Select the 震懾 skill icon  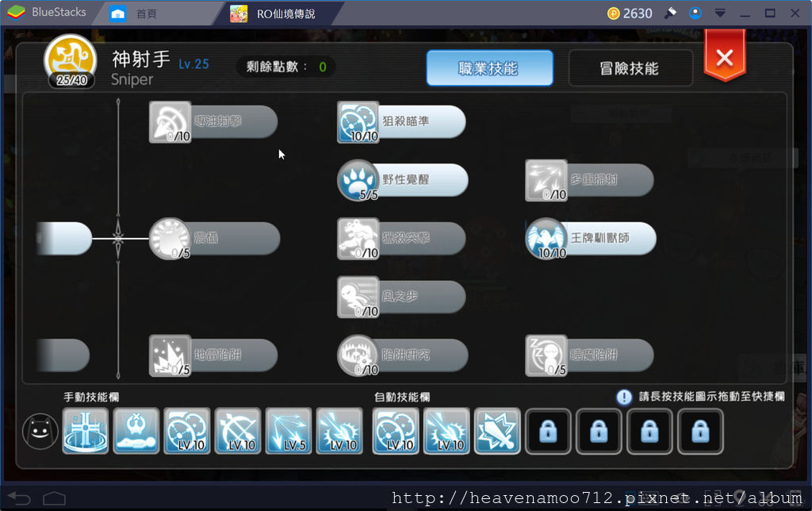170,238
